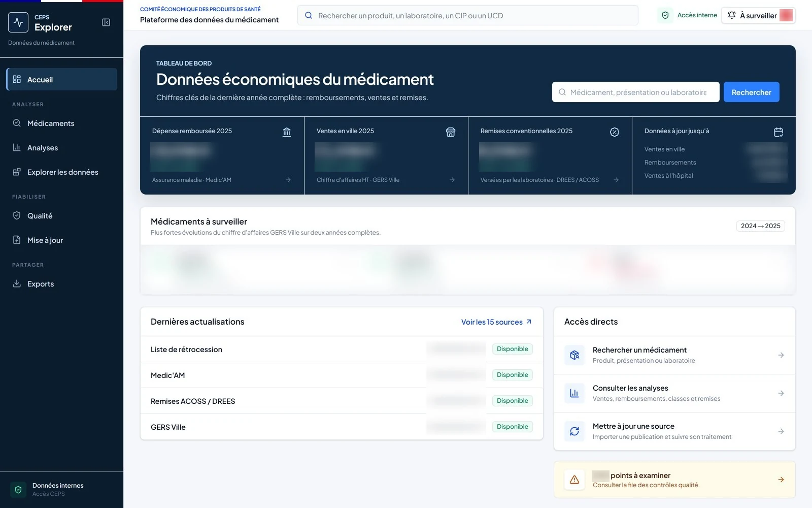Click the blue Rechercher button
Viewport: 812px width, 508px height.
tap(751, 92)
